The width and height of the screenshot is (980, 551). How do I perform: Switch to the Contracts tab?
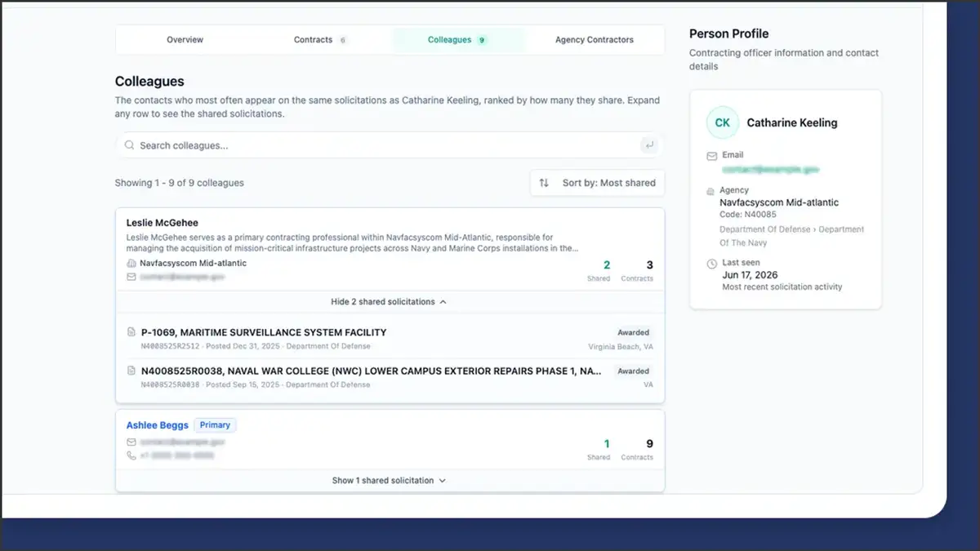[x=320, y=39]
